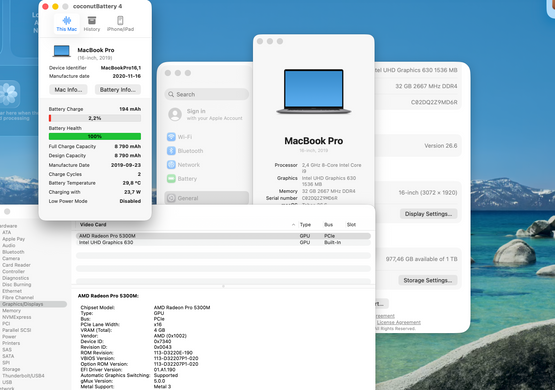Click the Storage Settings... button

[x=428, y=280]
